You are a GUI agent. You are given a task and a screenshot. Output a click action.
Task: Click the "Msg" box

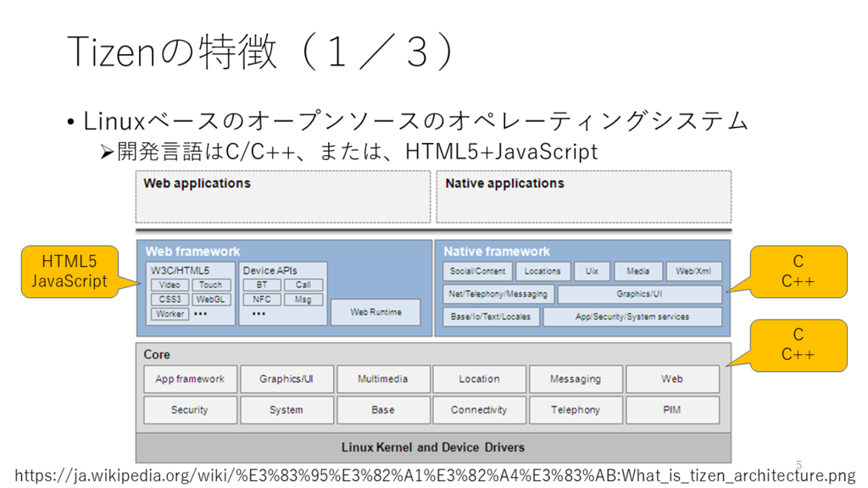click(303, 299)
